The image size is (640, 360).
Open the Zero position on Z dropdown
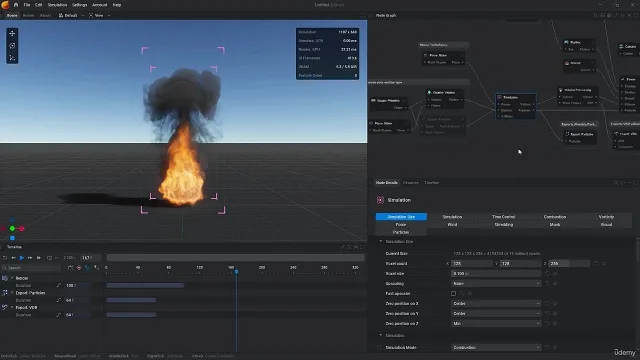coord(496,324)
